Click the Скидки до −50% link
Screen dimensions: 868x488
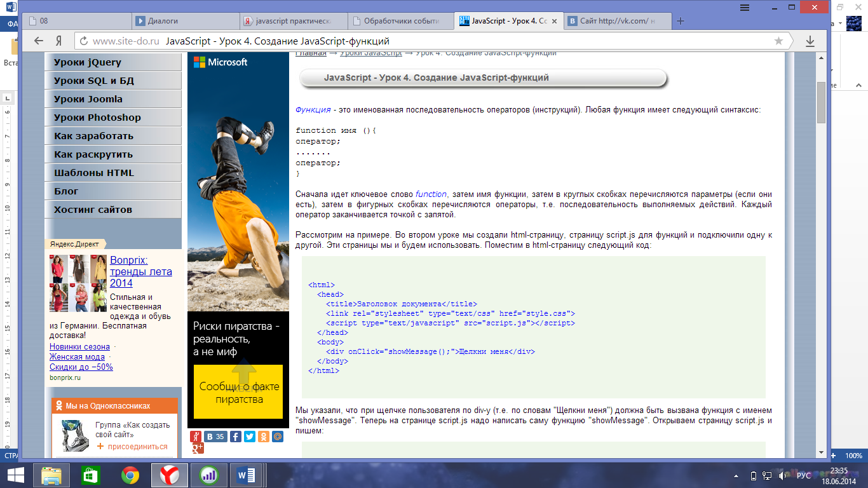pyautogui.click(x=81, y=367)
